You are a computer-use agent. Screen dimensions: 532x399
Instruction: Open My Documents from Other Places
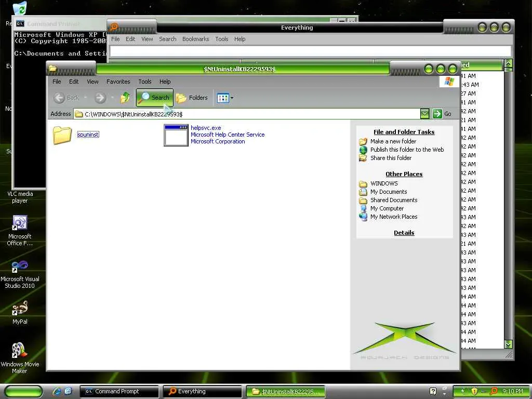coord(389,192)
